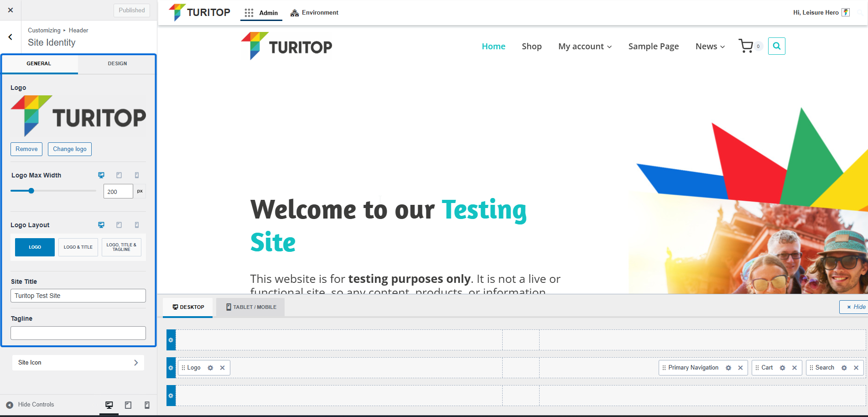The image size is (868, 417).
Task: Switch preview to mobile device icon
Action: click(147, 405)
